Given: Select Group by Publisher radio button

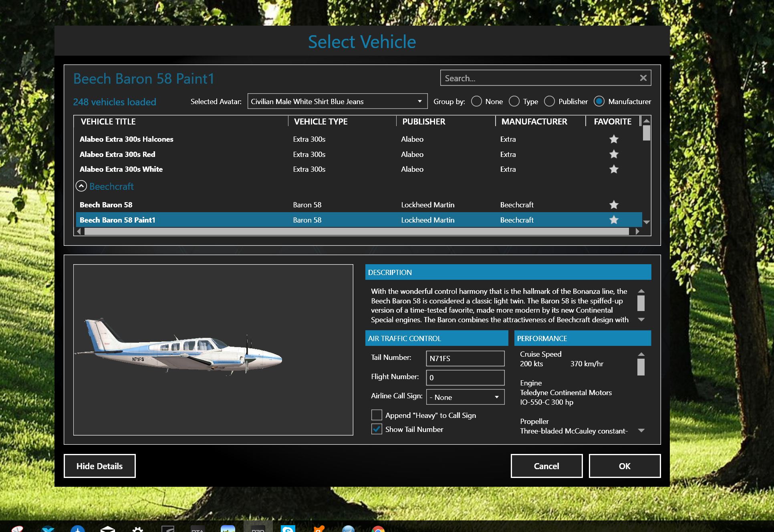Looking at the screenshot, I should 549,102.
